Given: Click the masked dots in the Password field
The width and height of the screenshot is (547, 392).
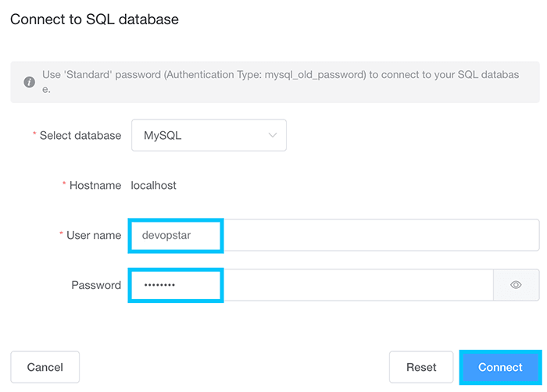Looking at the screenshot, I should [x=153, y=285].
